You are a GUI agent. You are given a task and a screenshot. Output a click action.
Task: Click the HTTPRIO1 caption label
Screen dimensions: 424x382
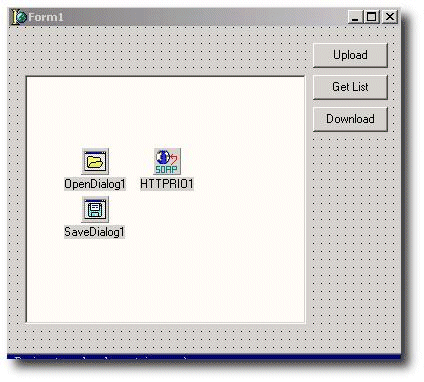pos(167,184)
